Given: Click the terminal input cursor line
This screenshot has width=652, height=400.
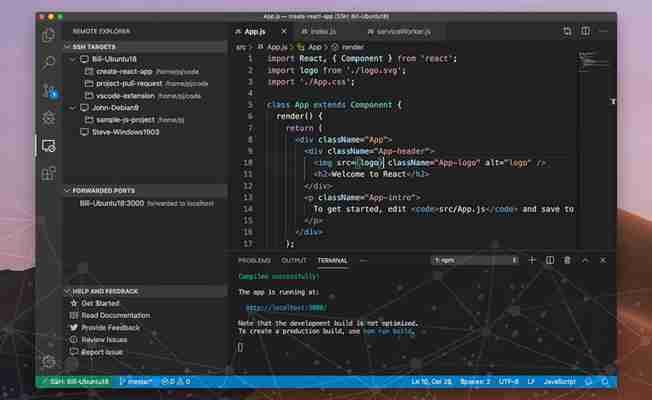Looking at the screenshot, I should pos(241,347).
